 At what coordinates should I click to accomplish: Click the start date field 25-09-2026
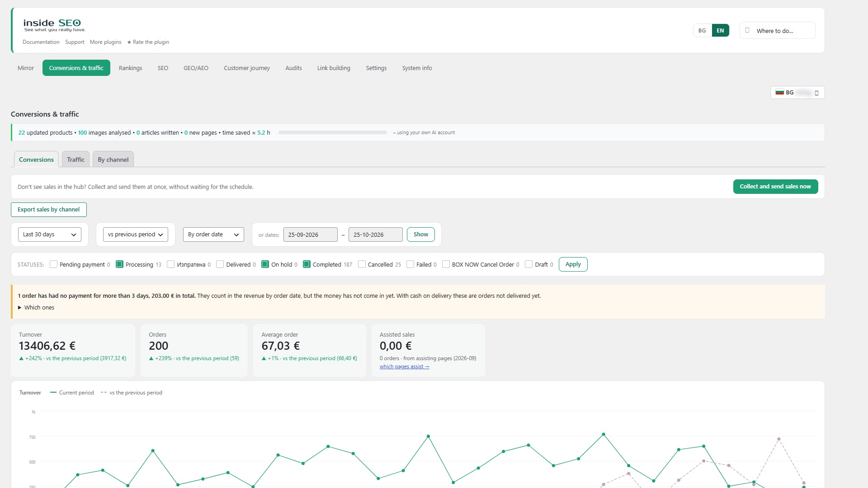pyautogui.click(x=311, y=235)
